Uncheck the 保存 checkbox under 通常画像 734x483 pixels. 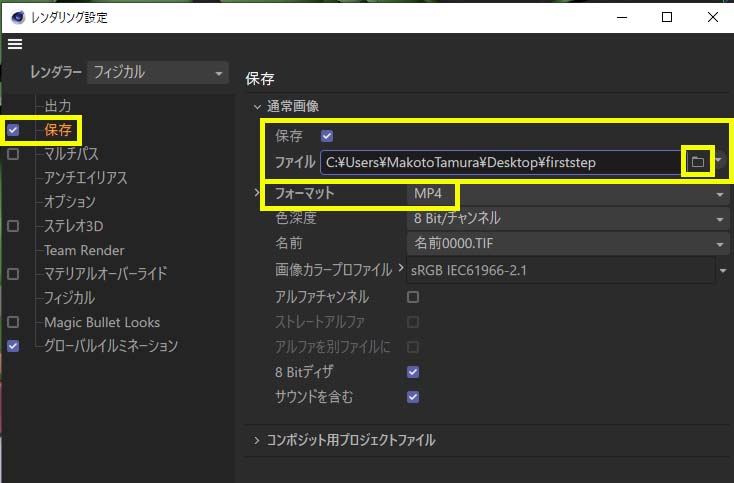(327, 136)
